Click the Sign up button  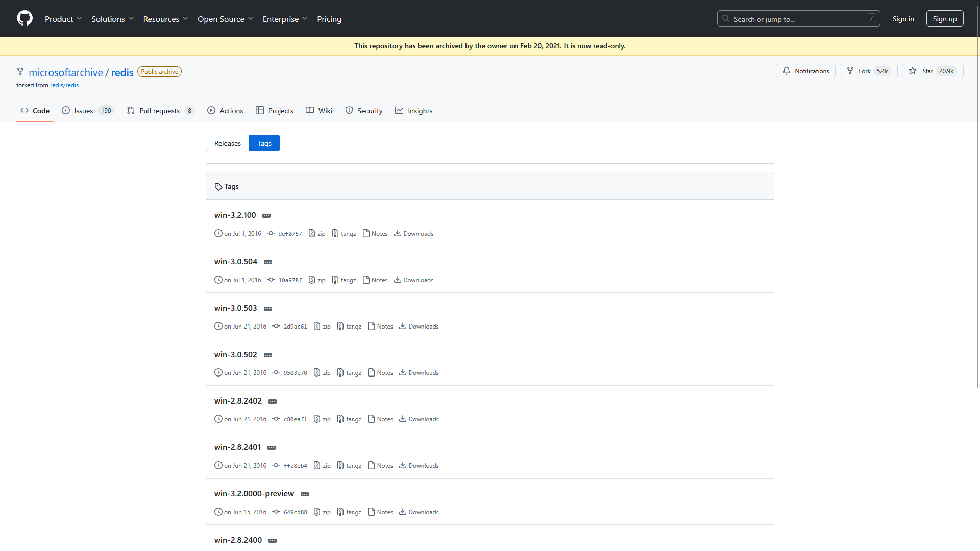[944, 19]
